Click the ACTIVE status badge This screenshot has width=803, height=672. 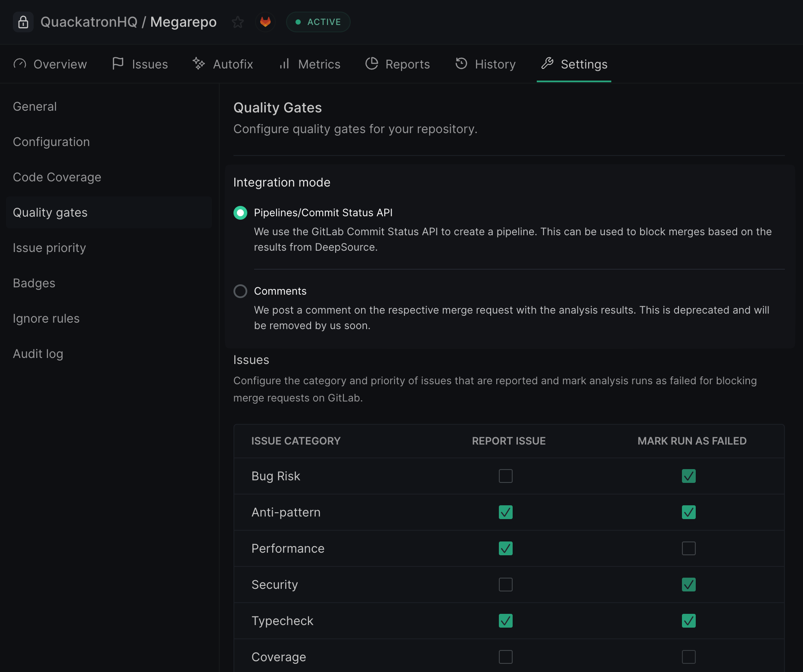(x=318, y=22)
